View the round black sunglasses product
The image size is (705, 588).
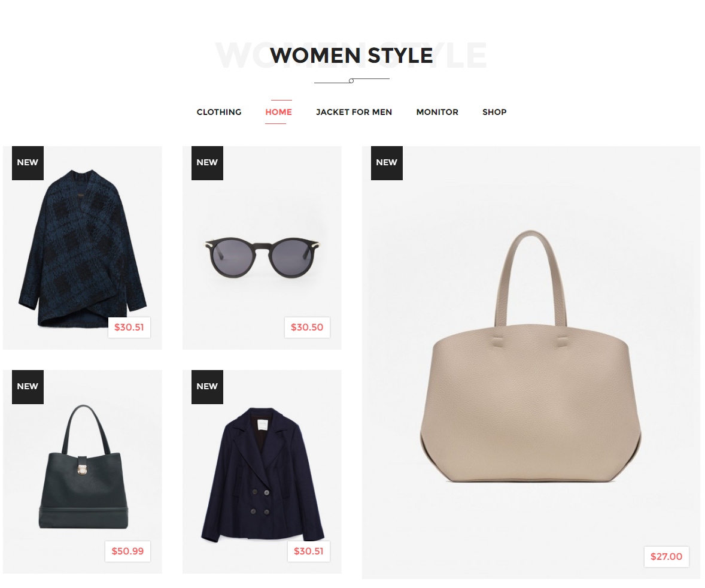click(262, 257)
